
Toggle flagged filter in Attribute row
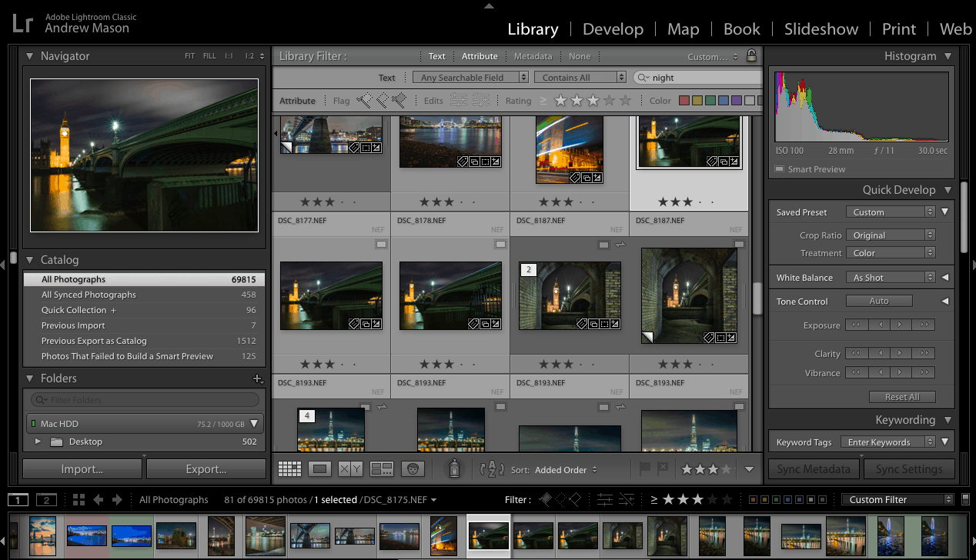pos(365,100)
